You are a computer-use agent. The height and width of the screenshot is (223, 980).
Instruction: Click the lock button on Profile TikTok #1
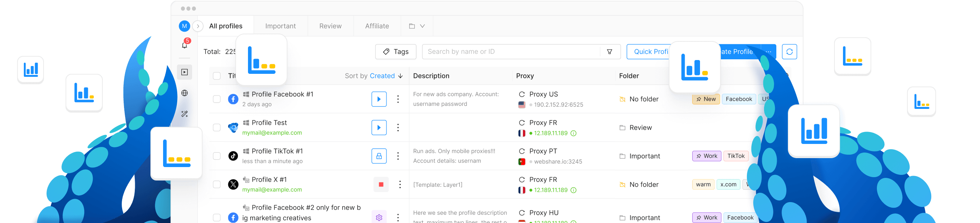point(379,156)
